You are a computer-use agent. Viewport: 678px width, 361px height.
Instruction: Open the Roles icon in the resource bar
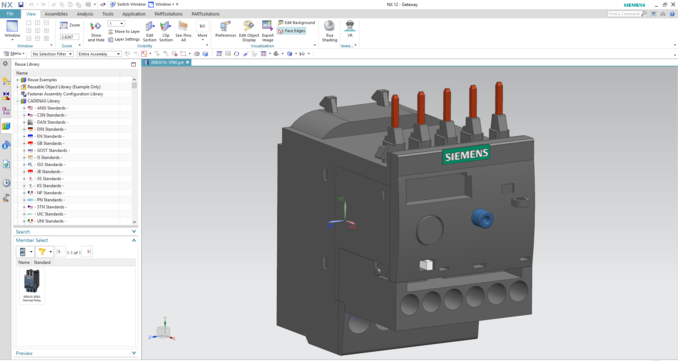(6, 198)
